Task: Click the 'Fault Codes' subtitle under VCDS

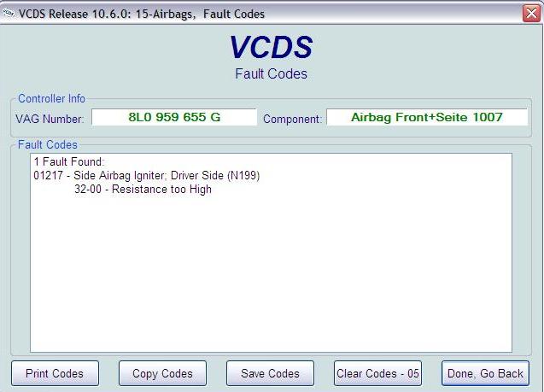Action: 271,74
